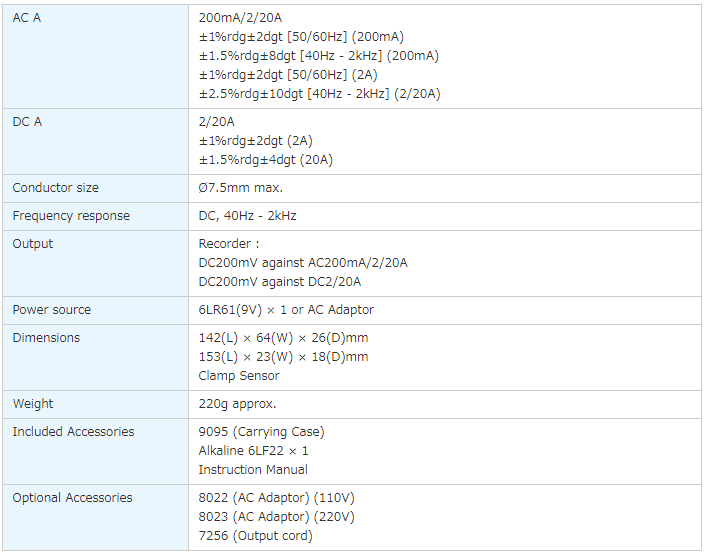
Task: Click the "9095 (Carrying Case)" entry
Action: click(x=261, y=432)
